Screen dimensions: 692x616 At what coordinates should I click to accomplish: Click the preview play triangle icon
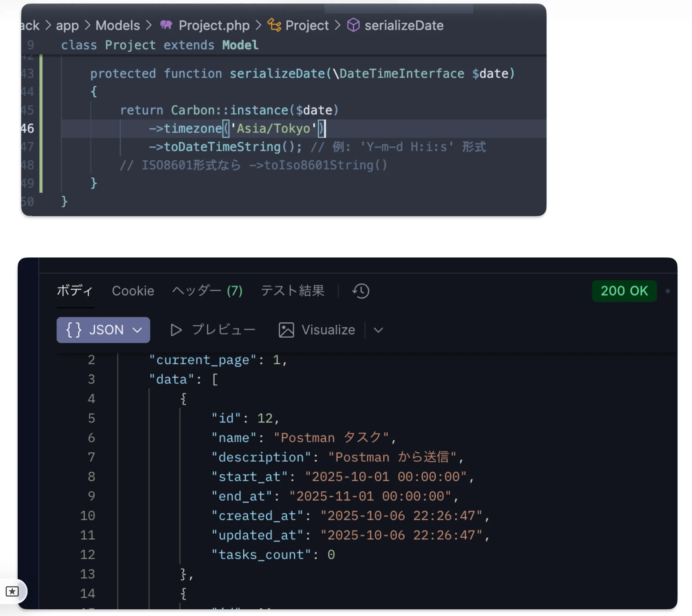point(176,330)
